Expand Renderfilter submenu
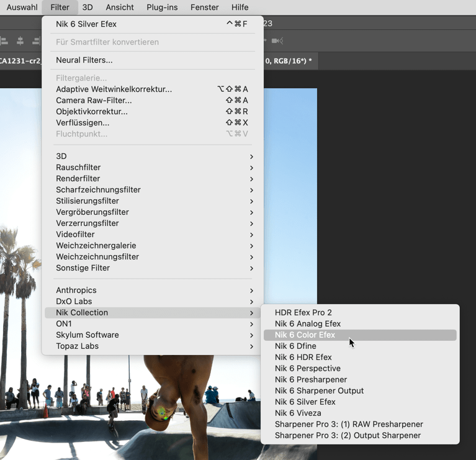Viewport: 476px width, 460px height. pos(153,179)
